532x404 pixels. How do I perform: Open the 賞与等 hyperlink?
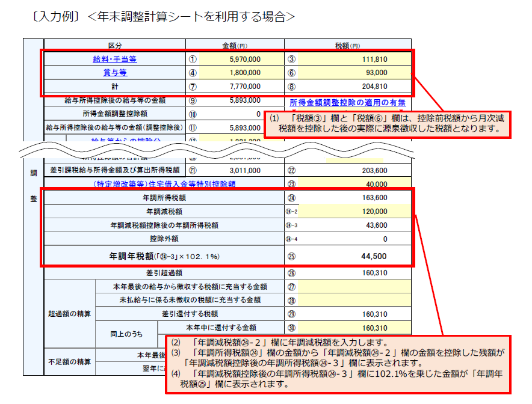[114, 72]
